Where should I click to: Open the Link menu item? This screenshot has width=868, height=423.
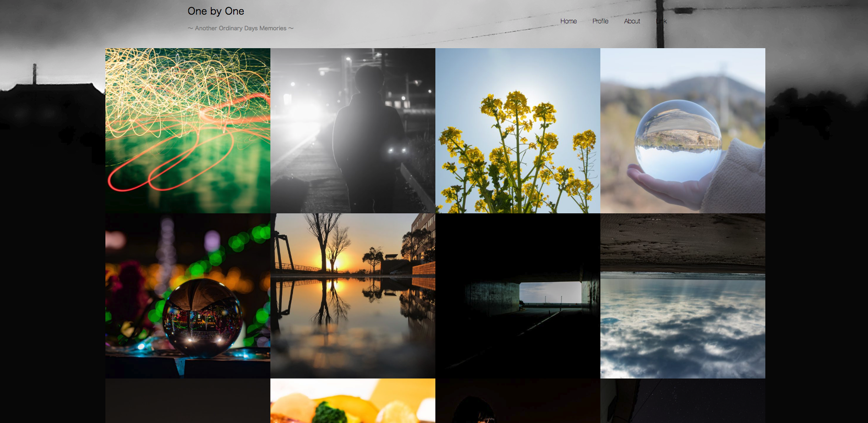tap(661, 21)
